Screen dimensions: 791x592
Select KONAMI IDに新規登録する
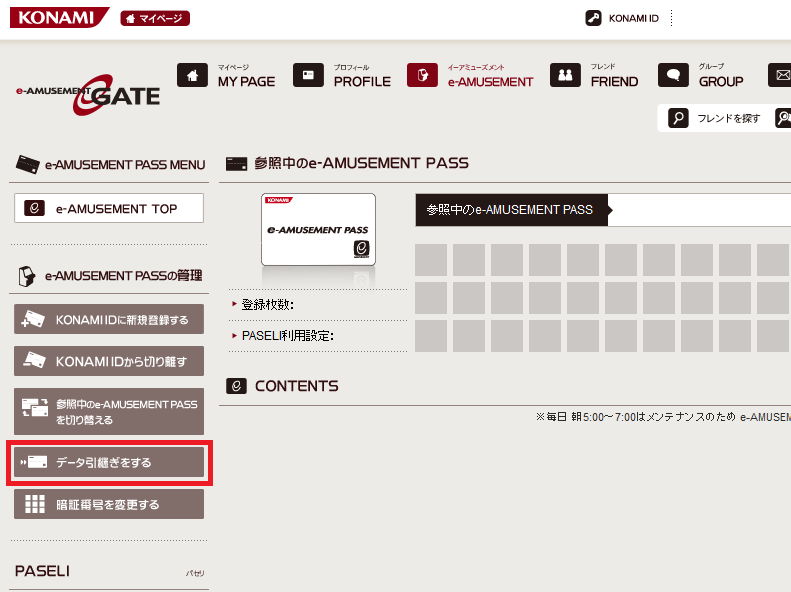click(109, 319)
